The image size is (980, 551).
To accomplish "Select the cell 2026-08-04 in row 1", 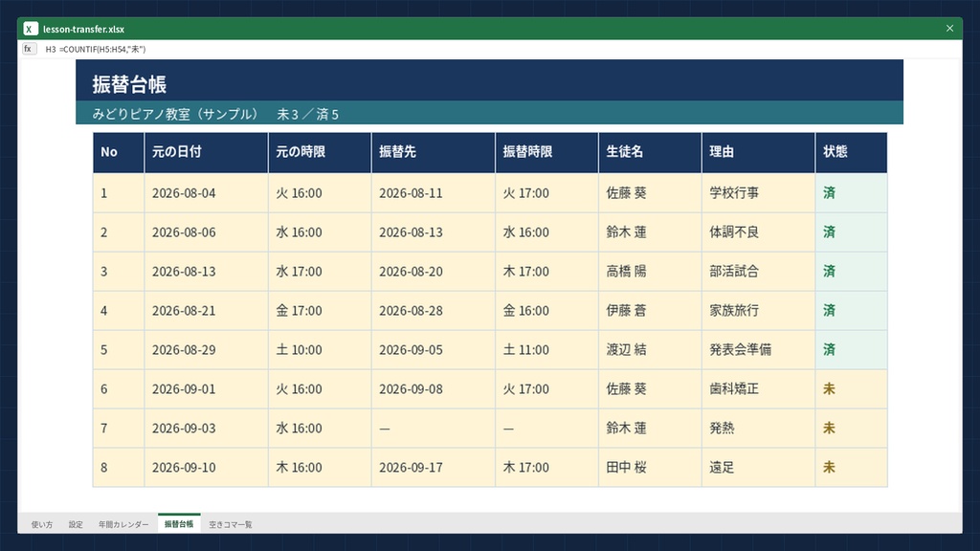I will [x=207, y=193].
